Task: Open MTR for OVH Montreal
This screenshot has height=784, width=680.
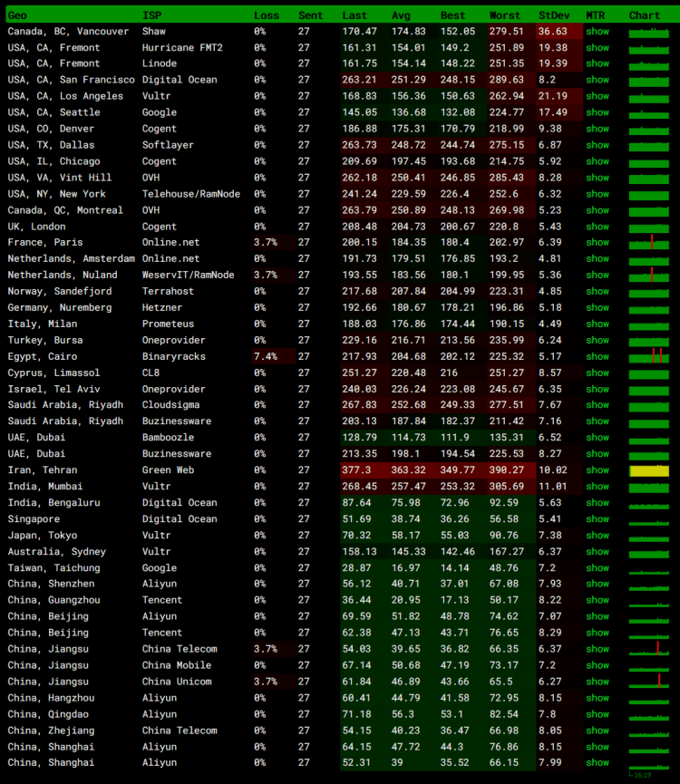Action: click(597, 210)
